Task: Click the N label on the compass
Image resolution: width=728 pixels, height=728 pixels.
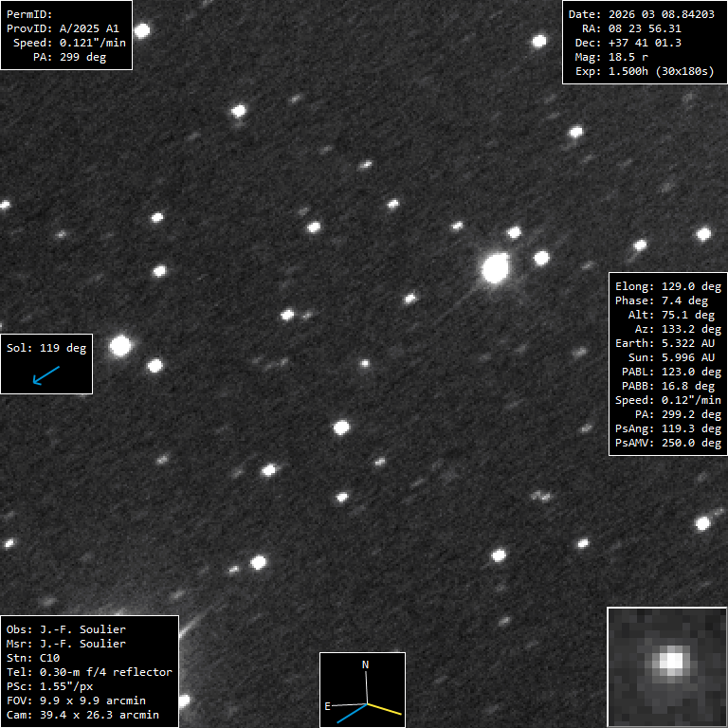Action: pos(366,664)
